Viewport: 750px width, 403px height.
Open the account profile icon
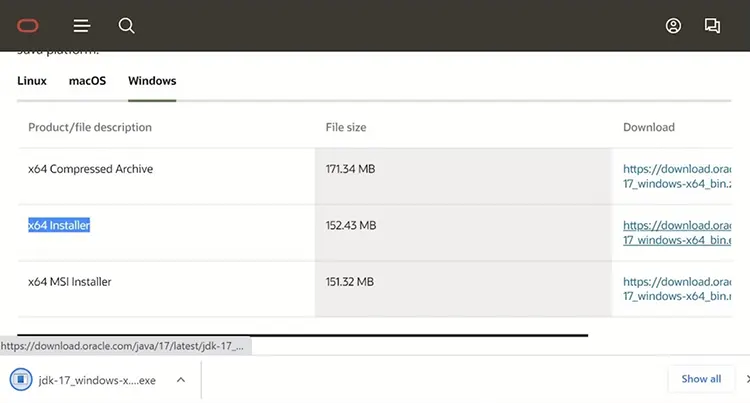point(673,26)
